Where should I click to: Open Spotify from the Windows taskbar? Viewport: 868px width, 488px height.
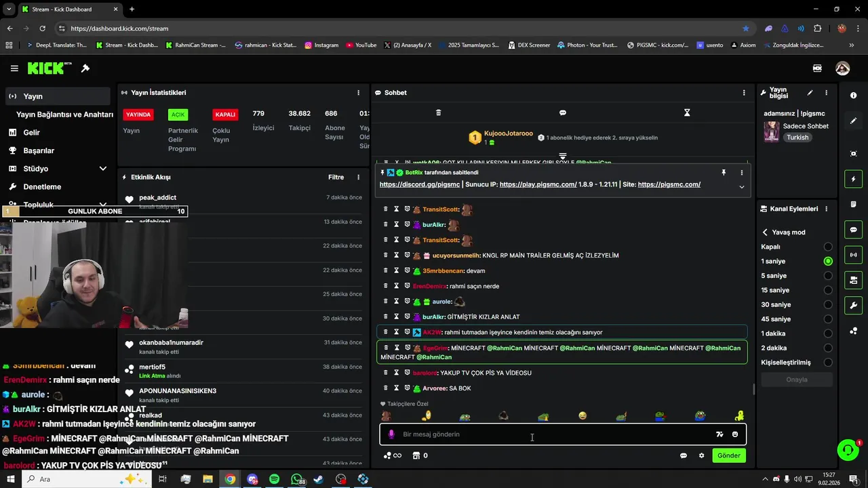point(274,479)
